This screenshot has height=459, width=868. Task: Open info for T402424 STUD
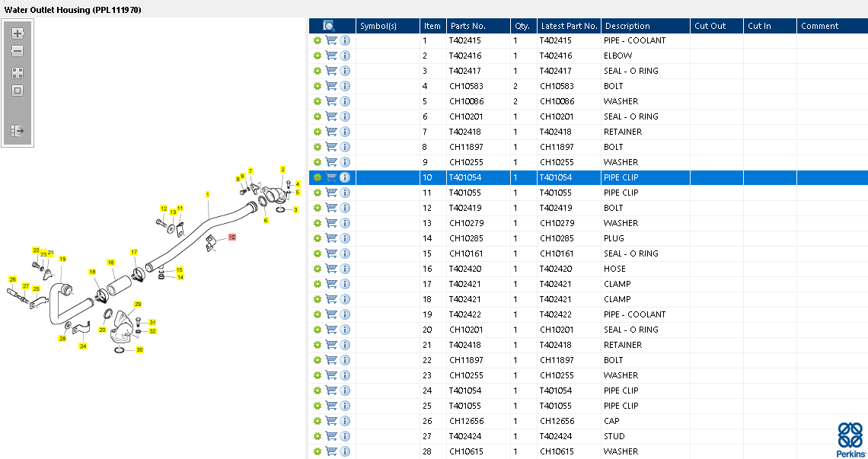tap(345, 436)
